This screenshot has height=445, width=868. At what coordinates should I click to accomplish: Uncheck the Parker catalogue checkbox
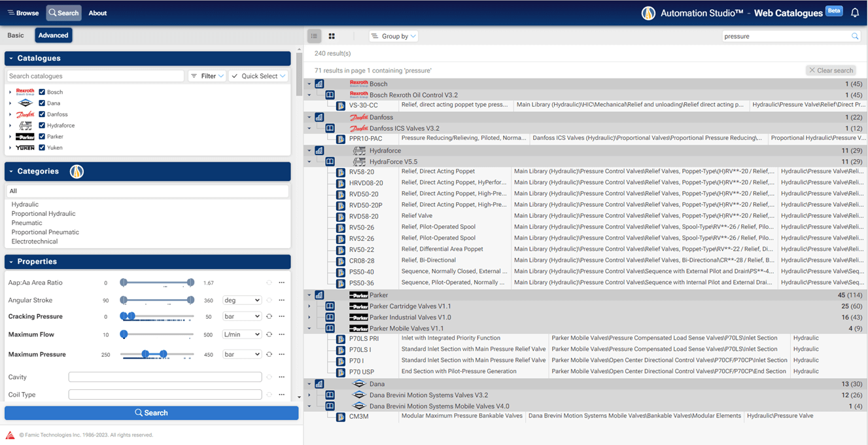coord(42,137)
